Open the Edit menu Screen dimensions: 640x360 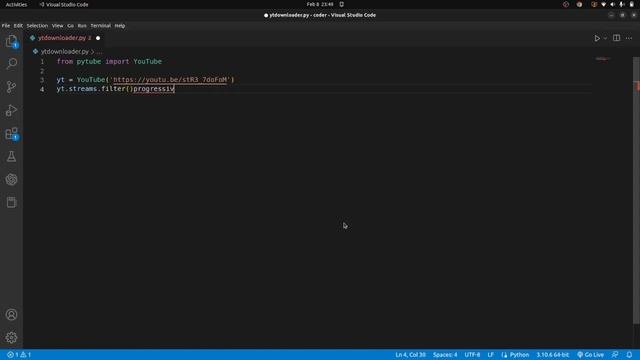coord(18,26)
